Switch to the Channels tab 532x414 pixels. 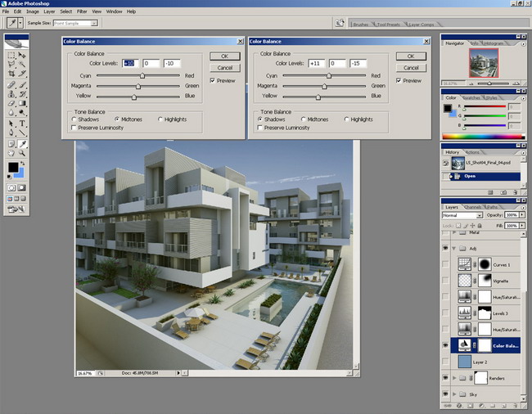(472, 207)
